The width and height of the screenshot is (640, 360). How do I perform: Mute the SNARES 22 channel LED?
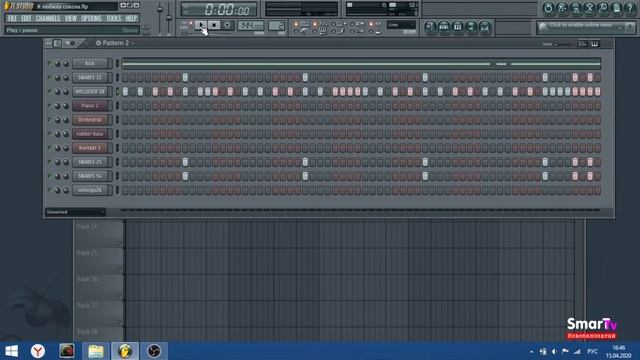pos(49,77)
